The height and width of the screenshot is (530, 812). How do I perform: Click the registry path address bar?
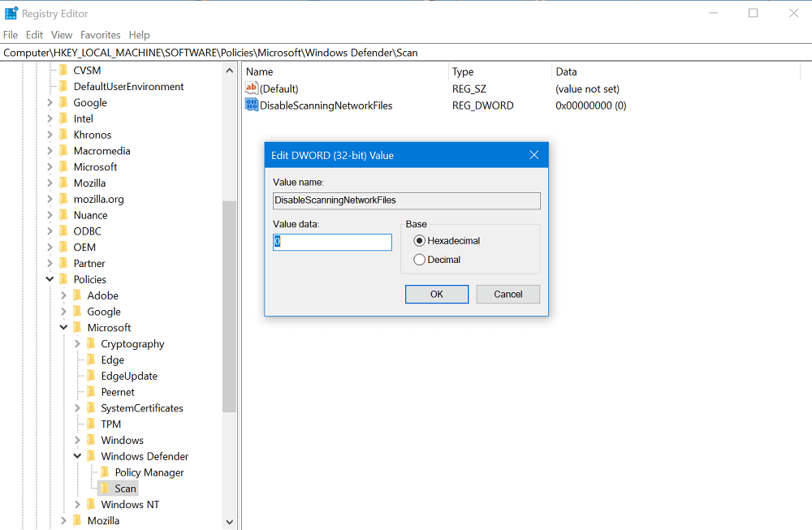(x=406, y=53)
